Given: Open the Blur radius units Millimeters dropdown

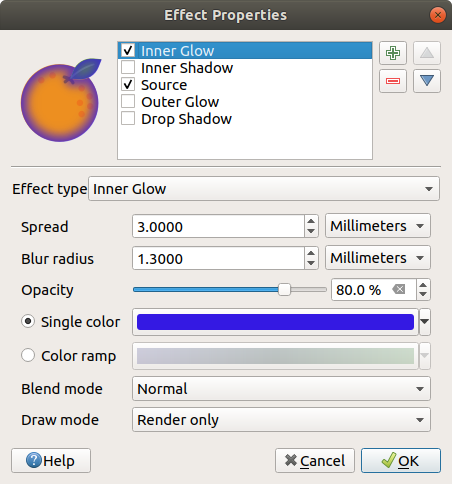Looking at the screenshot, I should point(378,258).
